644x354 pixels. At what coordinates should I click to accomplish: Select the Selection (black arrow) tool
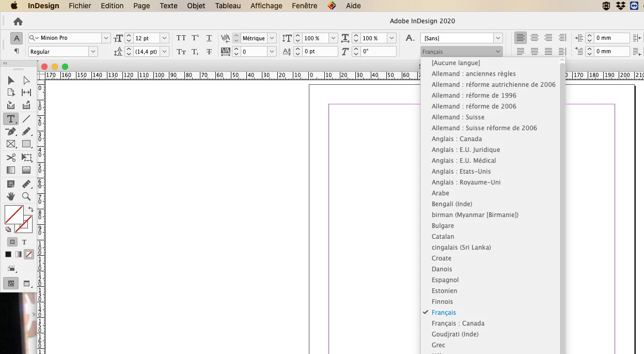coord(11,80)
